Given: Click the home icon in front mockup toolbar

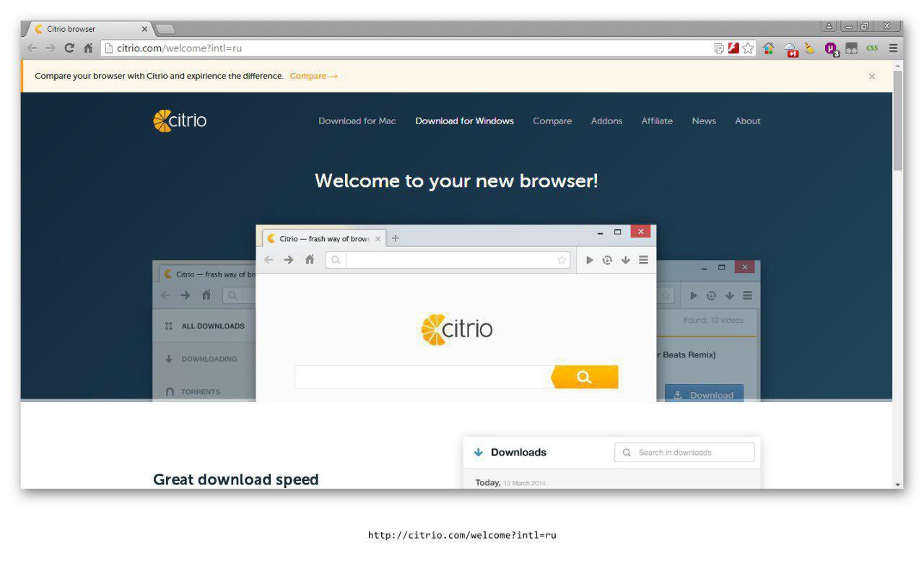Looking at the screenshot, I should (310, 260).
